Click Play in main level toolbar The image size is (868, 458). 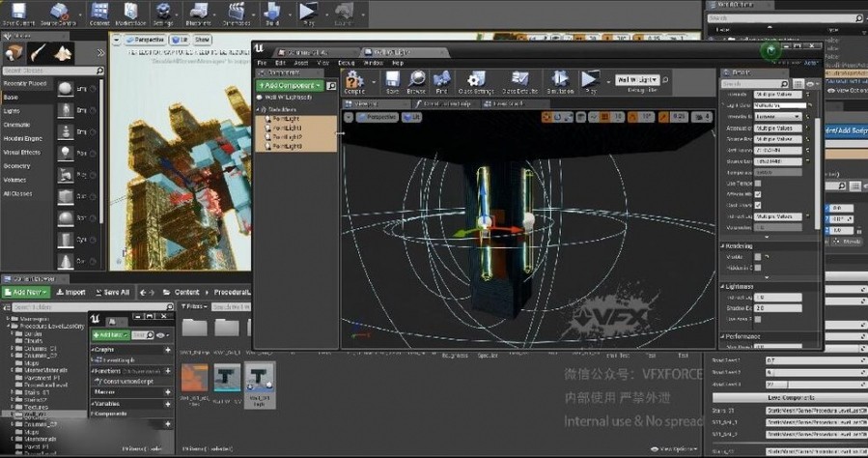pos(308,14)
